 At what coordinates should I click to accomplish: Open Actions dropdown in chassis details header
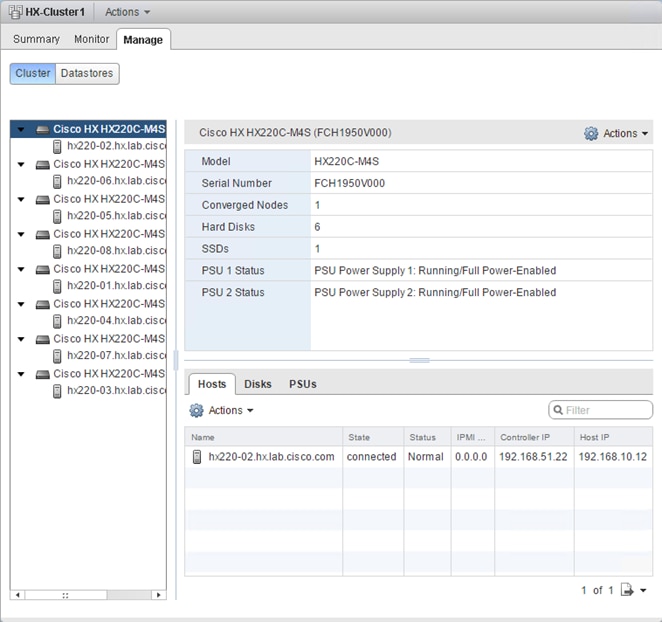click(625, 133)
